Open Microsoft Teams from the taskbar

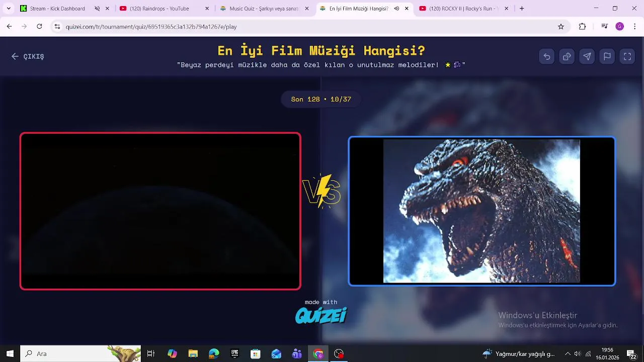click(x=297, y=353)
